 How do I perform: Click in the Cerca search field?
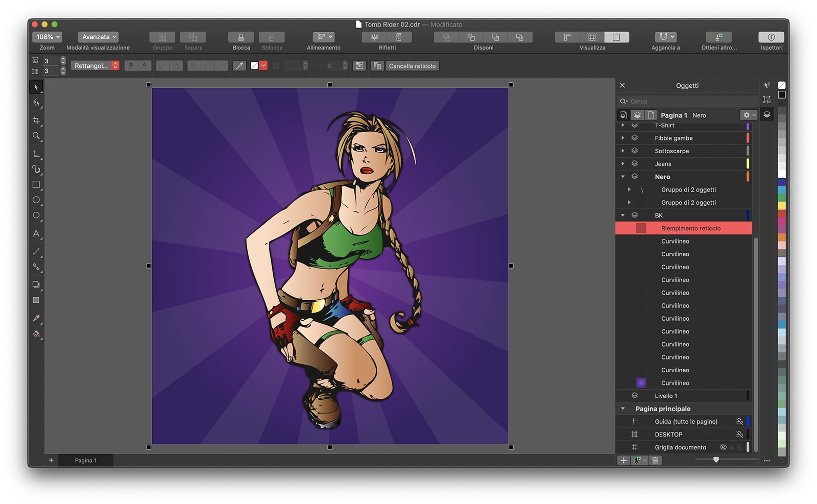click(689, 102)
